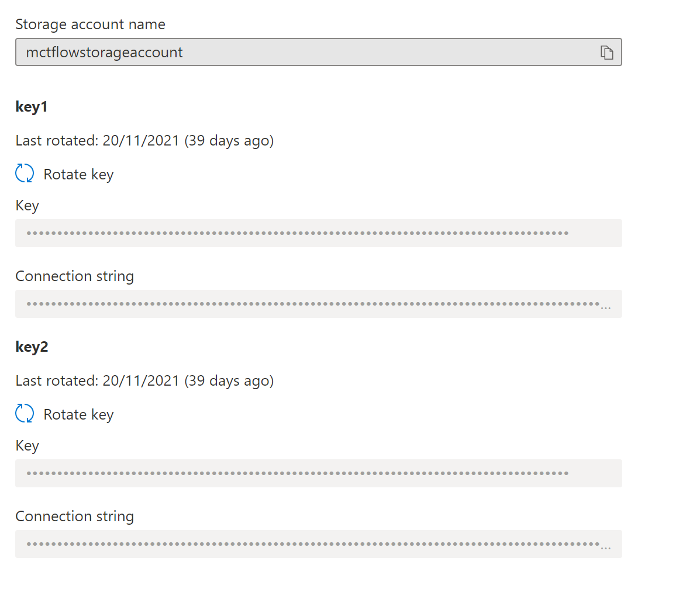Viewport: 700px width, 589px height.
Task: Click the key2 section heading
Action: pos(32,347)
